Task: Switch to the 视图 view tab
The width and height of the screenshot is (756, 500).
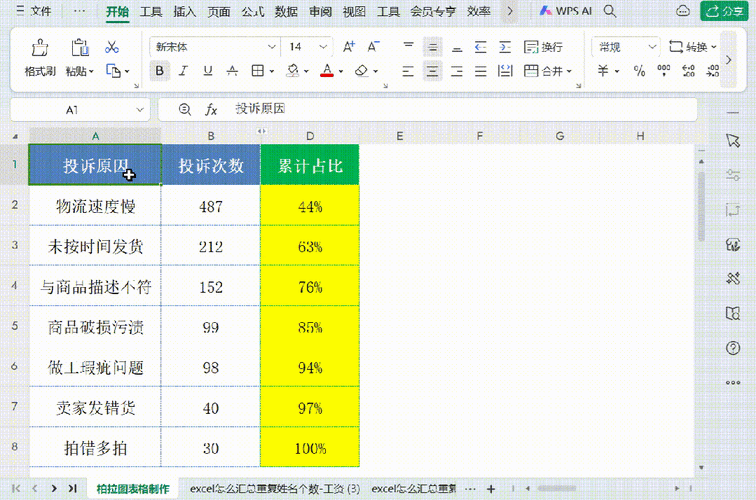Action: tap(354, 12)
